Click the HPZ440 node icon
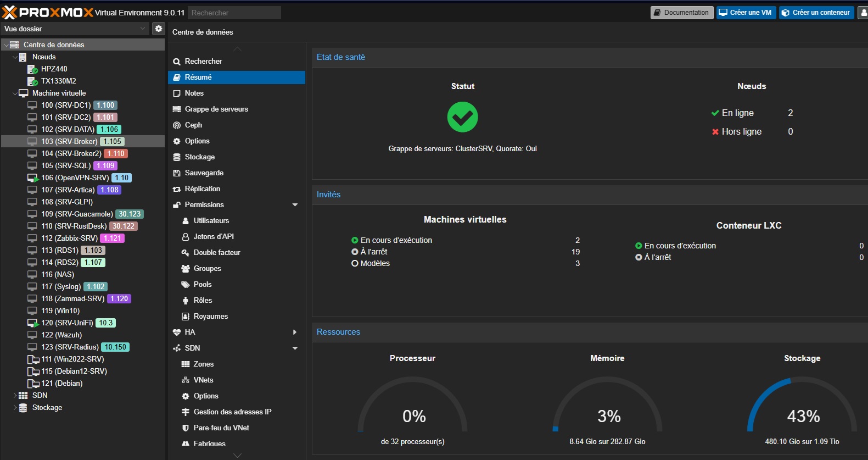The width and height of the screenshot is (868, 460). pos(32,69)
